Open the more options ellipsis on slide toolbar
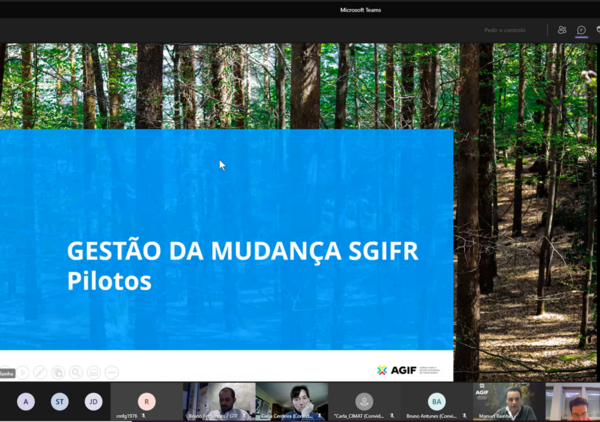Image resolution: width=600 pixels, height=422 pixels. pos(111,372)
